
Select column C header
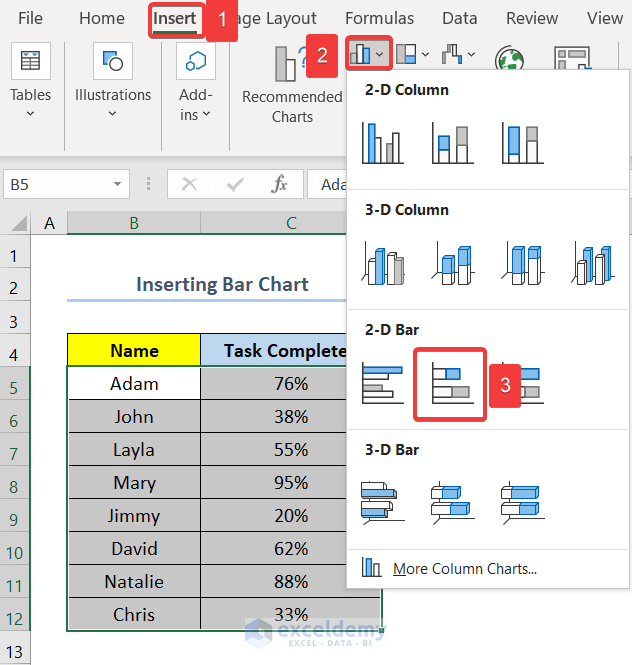tap(274, 223)
